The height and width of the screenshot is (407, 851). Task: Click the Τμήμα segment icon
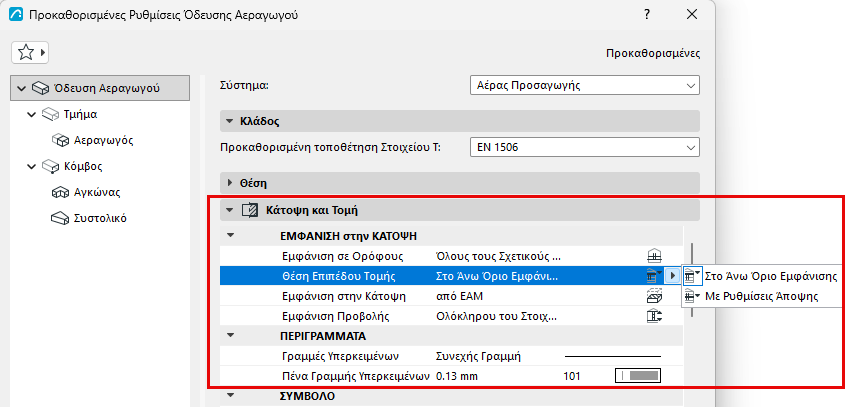49,115
